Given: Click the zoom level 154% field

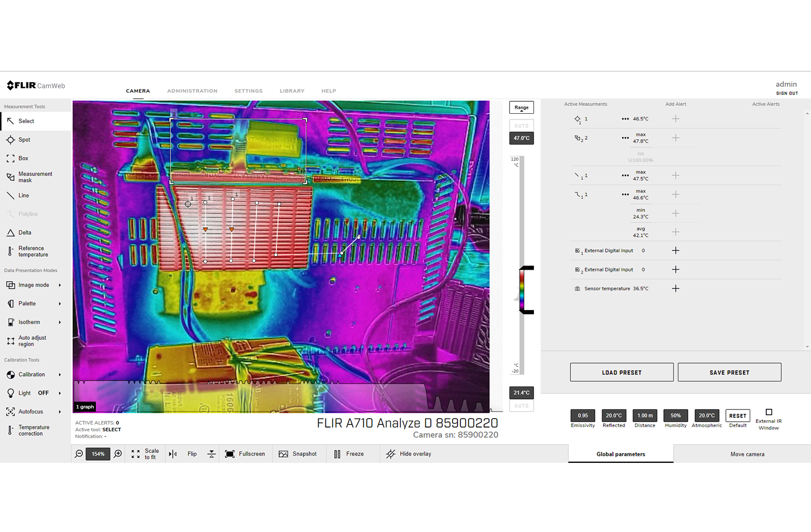Looking at the screenshot, I should click(x=98, y=454).
